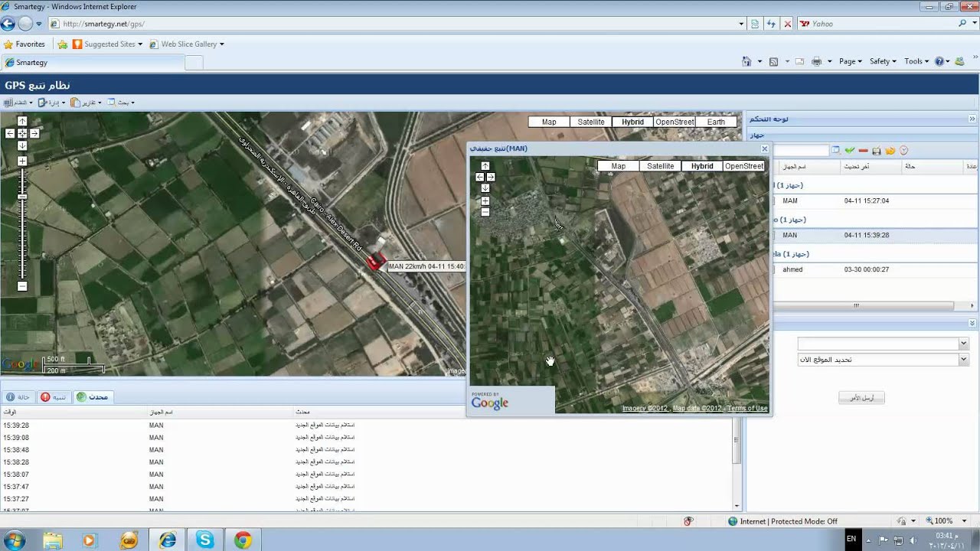
Task: Zoom out on MAN tracking popup map
Action: tap(485, 212)
